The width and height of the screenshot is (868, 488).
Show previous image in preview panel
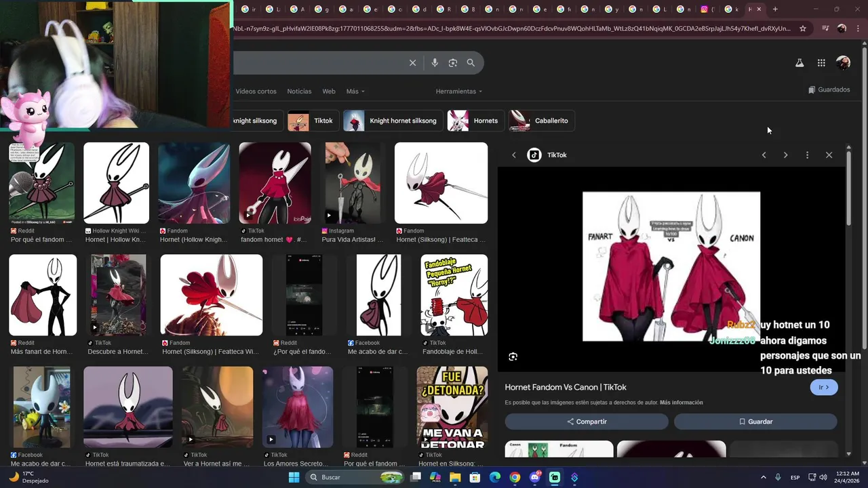coord(764,155)
